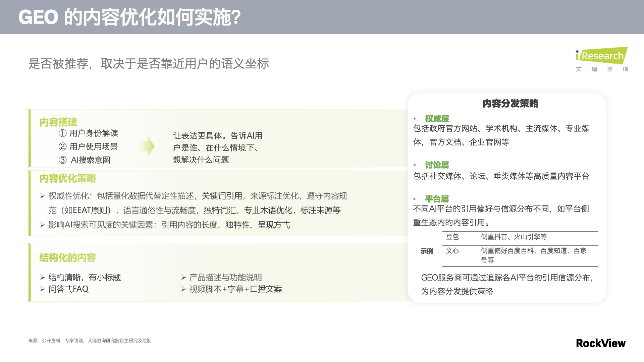Select the slide title GEO 的内容优化如何实施?
Viewport: 644px width, 362px height.
click(129, 17)
